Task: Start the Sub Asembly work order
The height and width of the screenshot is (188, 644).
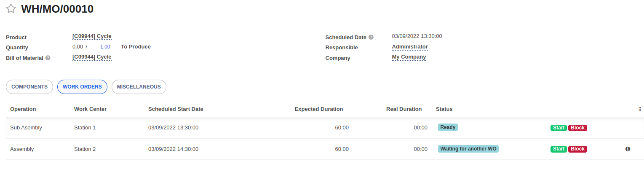Action: point(558,128)
